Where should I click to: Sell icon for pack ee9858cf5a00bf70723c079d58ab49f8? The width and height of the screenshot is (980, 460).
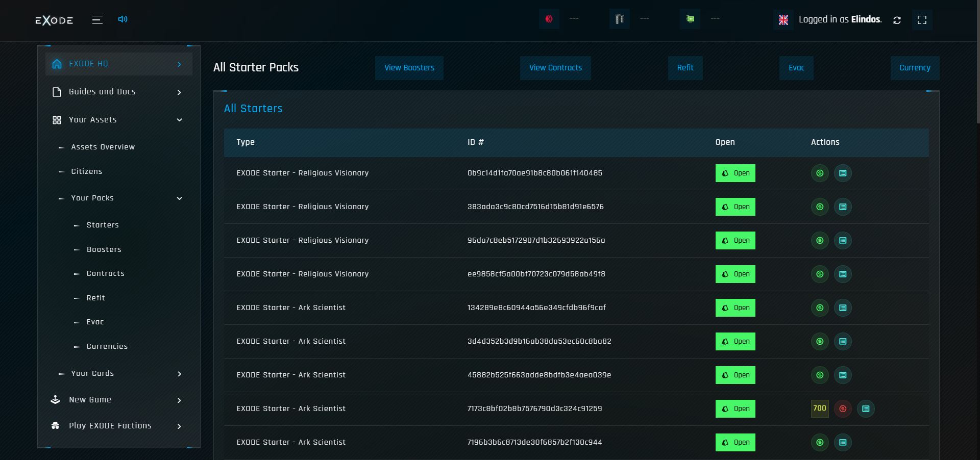coord(820,274)
